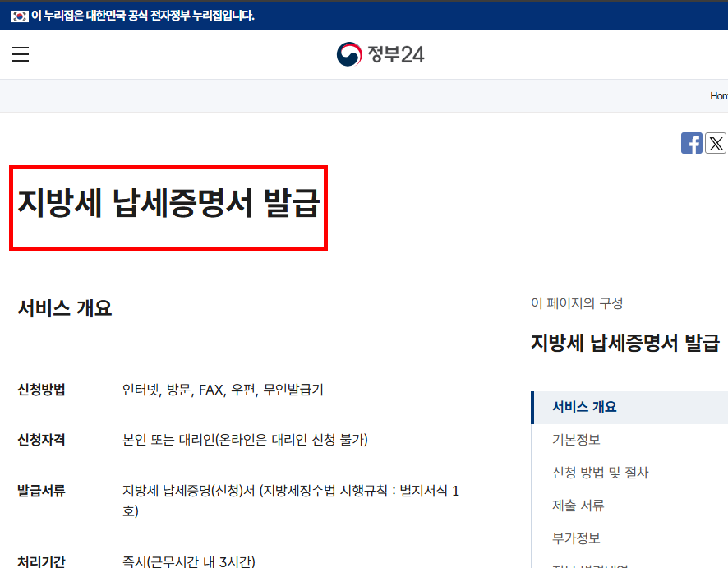Click the 정부24 logo
The image size is (728, 568).
[380, 54]
